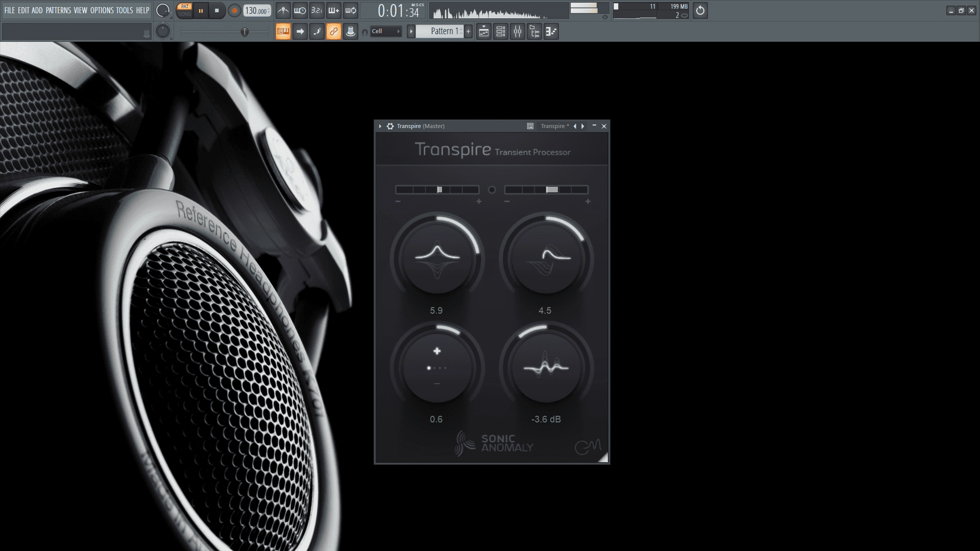Screen dimensions: 980x551
Task: Click the note stamp icon
Action: [x=351, y=32]
